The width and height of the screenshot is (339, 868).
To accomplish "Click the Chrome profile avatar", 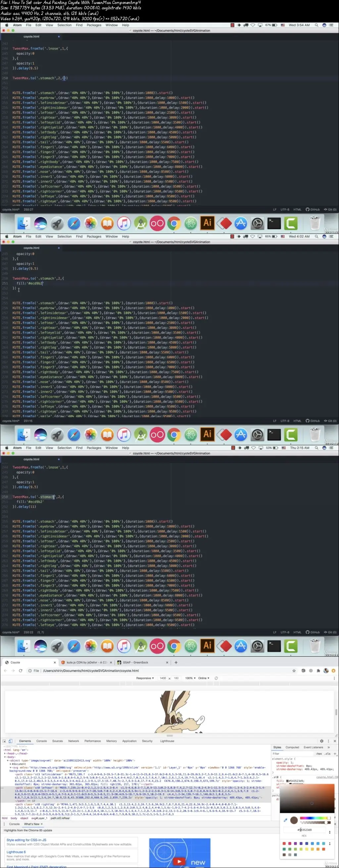I will [326, 671].
